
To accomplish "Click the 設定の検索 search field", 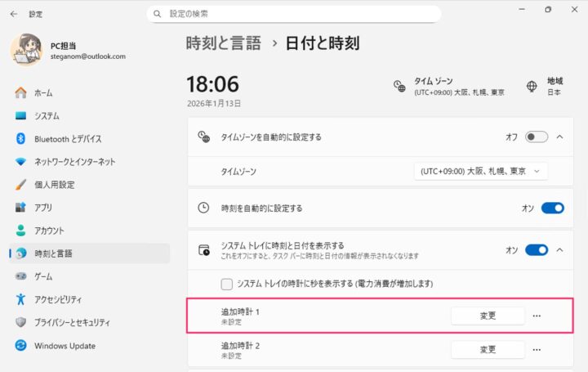I will [x=294, y=14].
